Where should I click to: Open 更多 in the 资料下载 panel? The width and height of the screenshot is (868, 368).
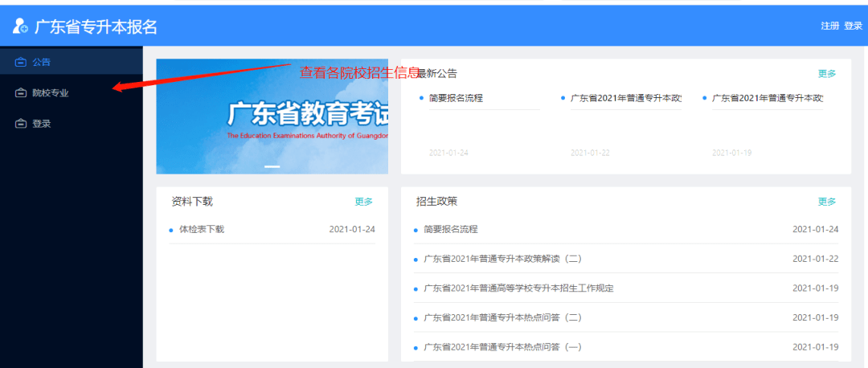364,202
